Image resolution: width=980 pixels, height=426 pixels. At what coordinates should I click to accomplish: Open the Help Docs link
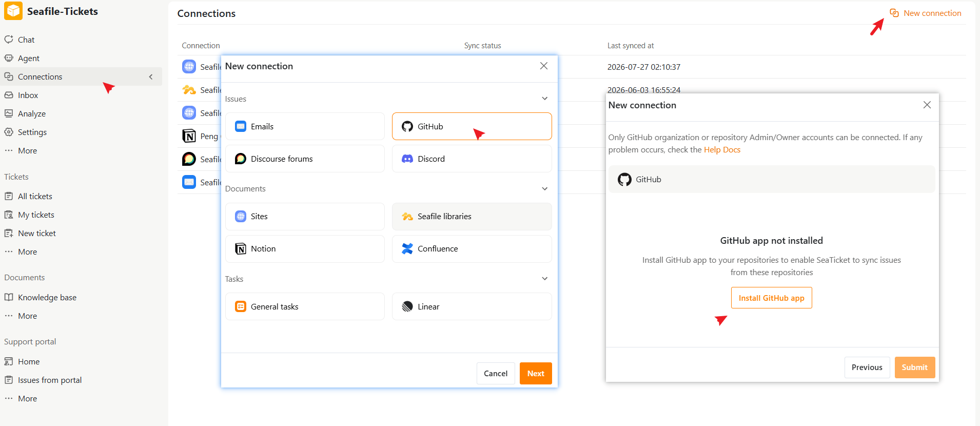coord(722,149)
